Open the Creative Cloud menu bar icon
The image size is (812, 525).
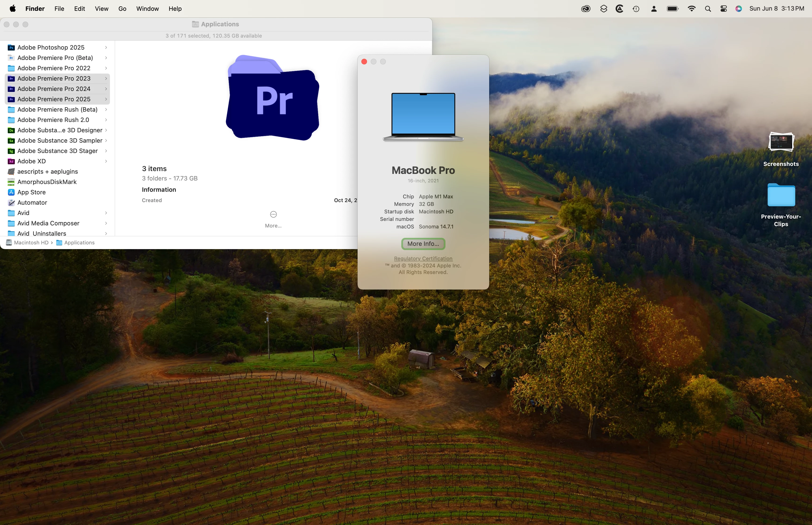586,9
